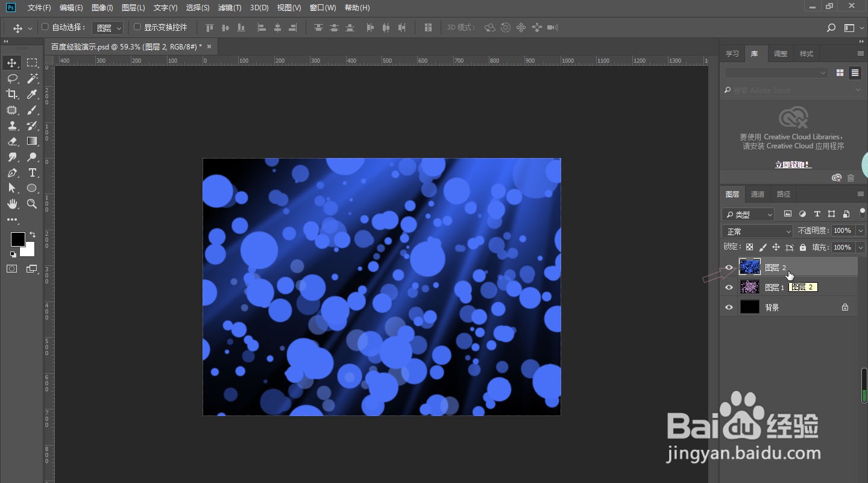Screen dimensions: 868x483
Task: Switch to the 路径 tab
Action: coord(784,194)
